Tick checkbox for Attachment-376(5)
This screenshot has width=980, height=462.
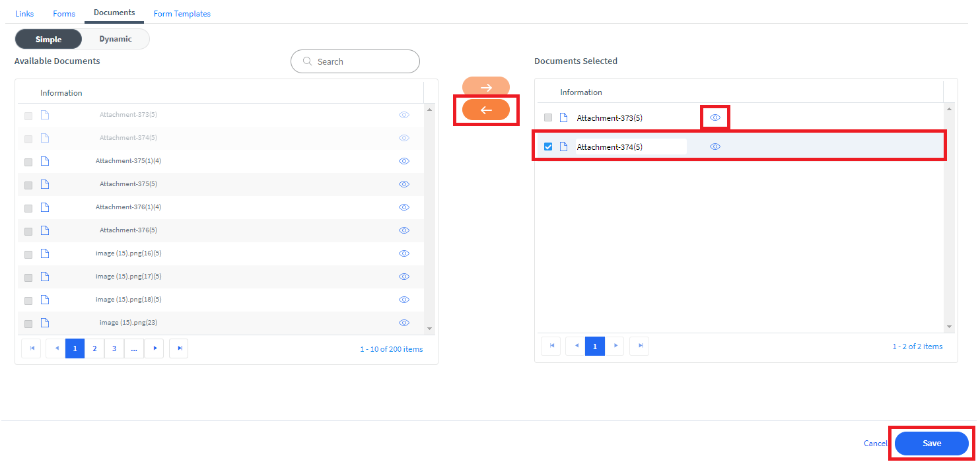coord(28,232)
